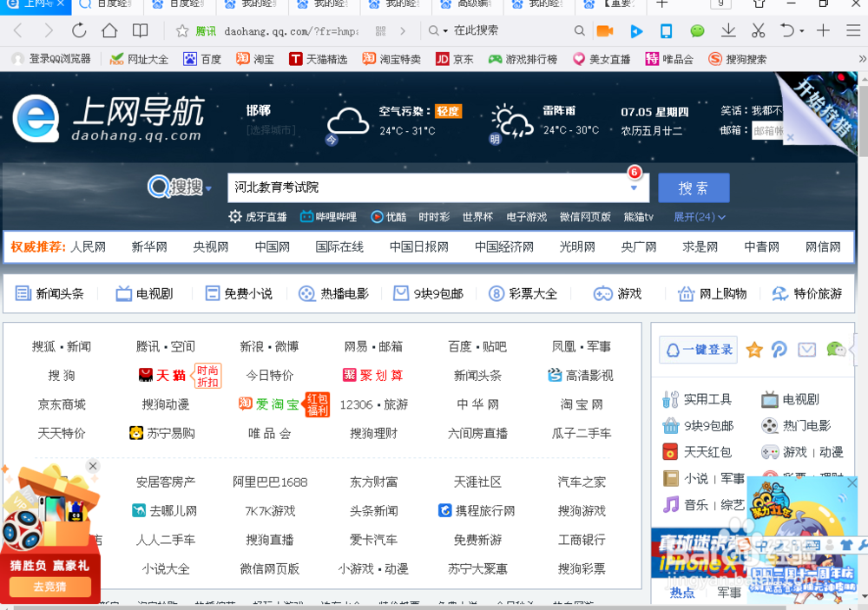Expand the 展开(24) category list
Viewport: 868px width, 610px height.
click(699, 217)
